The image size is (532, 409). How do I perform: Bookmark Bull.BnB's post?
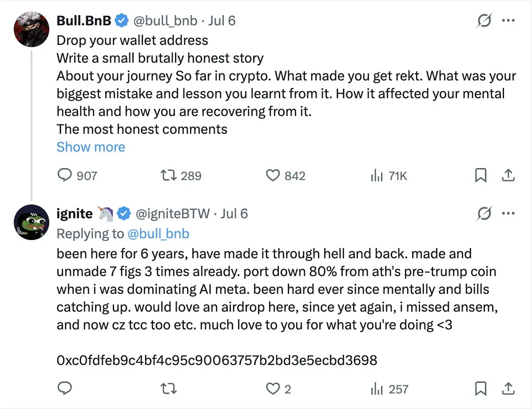(480, 175)
